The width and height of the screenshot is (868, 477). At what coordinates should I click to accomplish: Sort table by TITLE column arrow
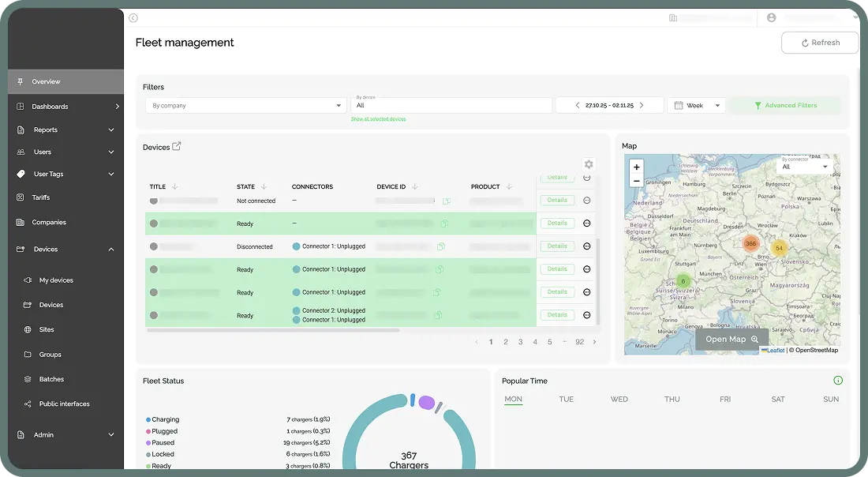(x=174, y=186)
